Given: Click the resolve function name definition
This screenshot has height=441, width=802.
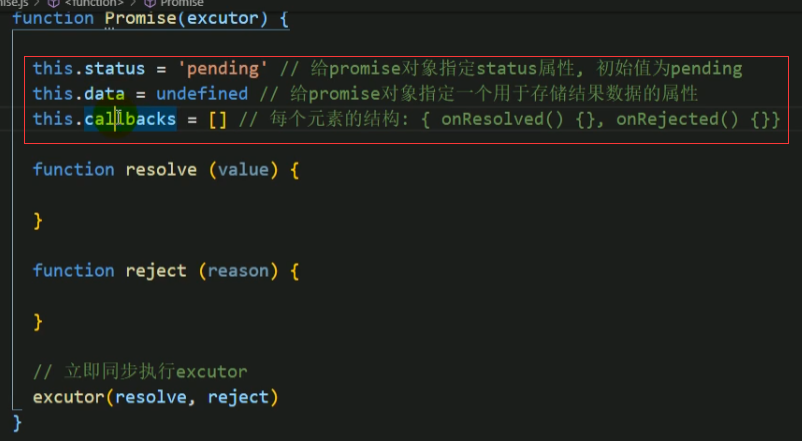Looking at the screenshot, I should [161, 170].
